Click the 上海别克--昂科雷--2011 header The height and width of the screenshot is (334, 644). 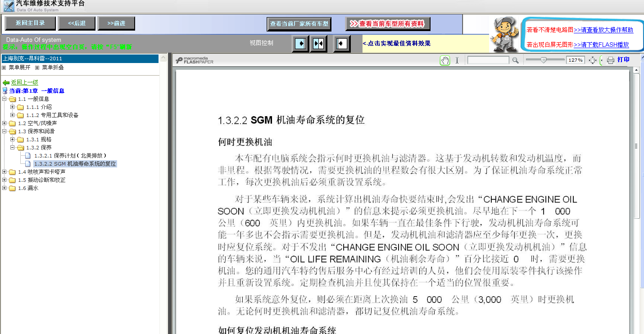tap(80, 59)
